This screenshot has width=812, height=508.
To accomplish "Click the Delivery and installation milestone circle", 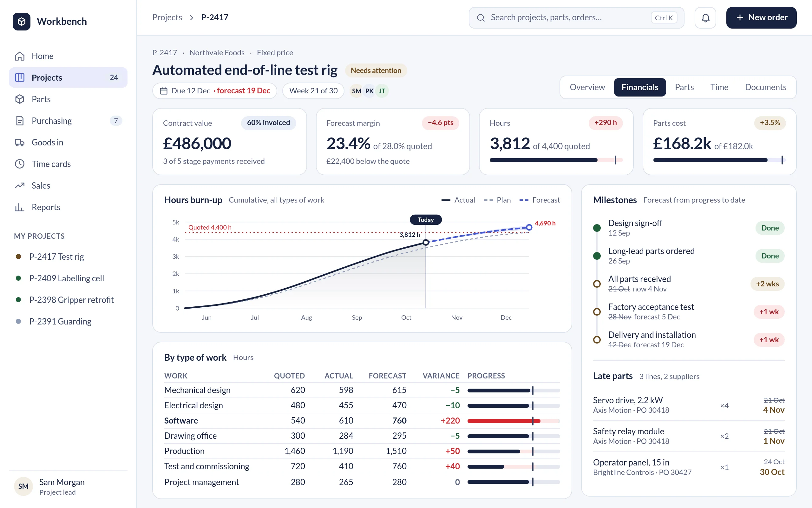I will (x=597, y=340).
